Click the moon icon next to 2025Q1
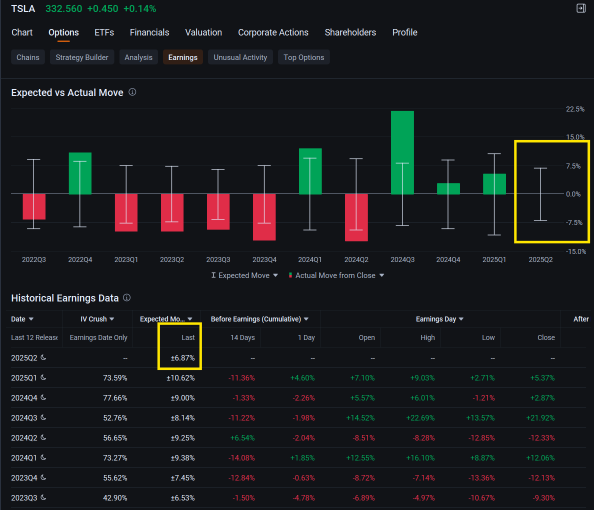The height and width of the screenshot is (510, 594). (x=43, y=377)
